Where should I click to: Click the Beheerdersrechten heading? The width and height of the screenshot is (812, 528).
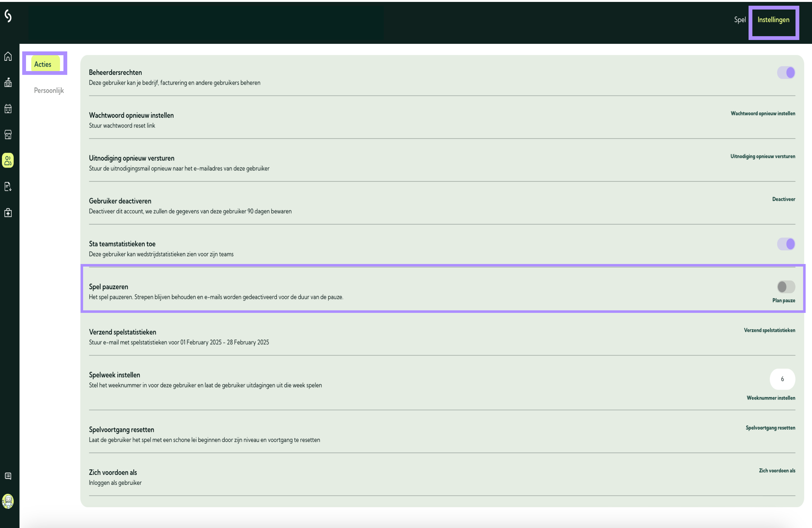(115, 72)
